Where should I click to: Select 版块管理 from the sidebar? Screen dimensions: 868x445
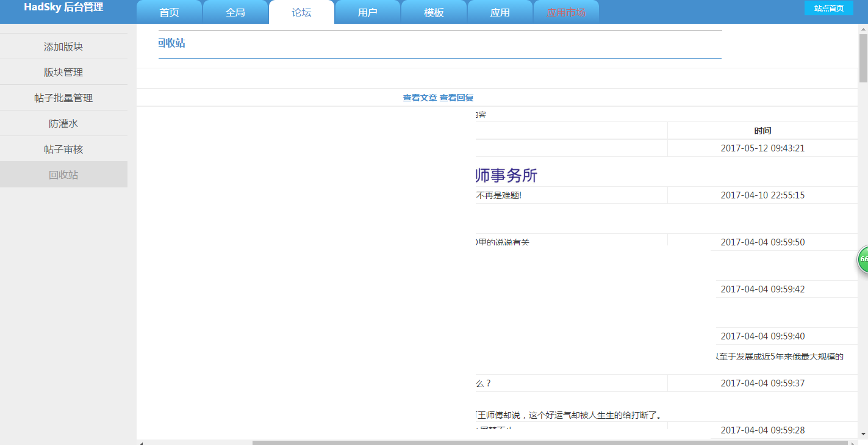coord(63,72)
